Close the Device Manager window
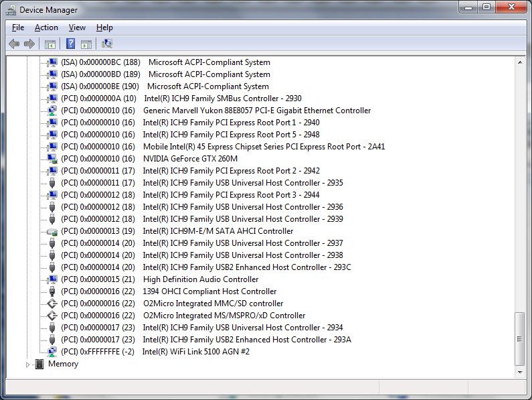Viewport: 532px width, 400px height. (512, 7)
